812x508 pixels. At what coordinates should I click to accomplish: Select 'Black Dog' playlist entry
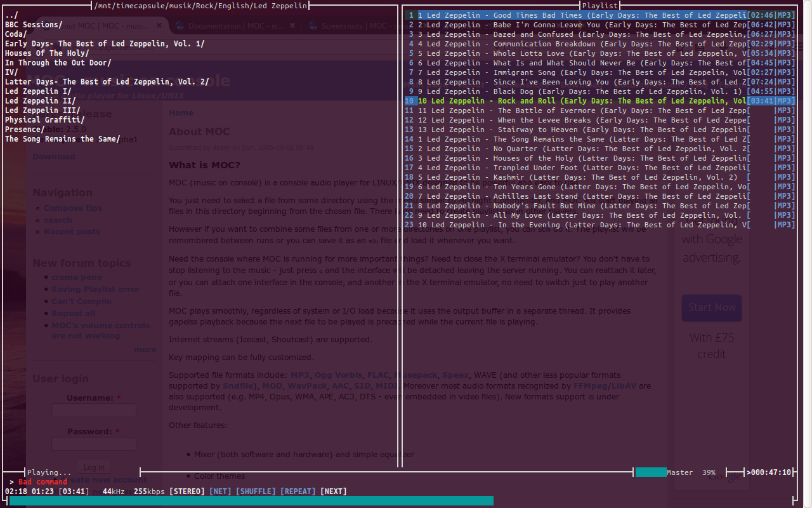[x=599, y=91]
